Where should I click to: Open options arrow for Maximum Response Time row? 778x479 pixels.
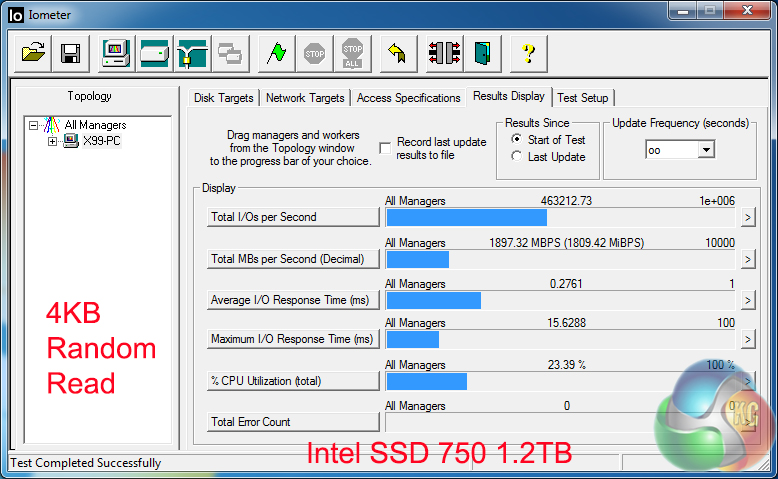point(748,340)
